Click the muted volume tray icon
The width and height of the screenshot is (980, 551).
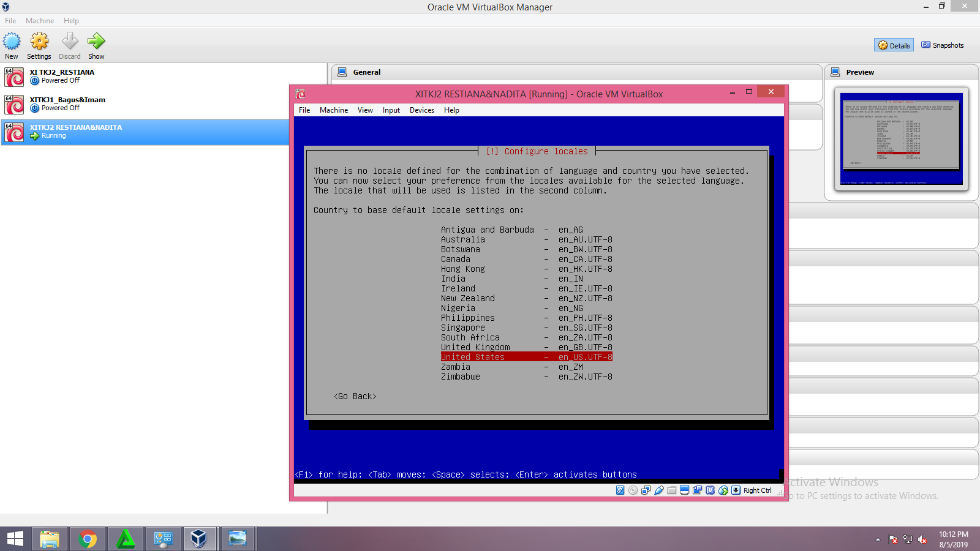tap(922, 539)
